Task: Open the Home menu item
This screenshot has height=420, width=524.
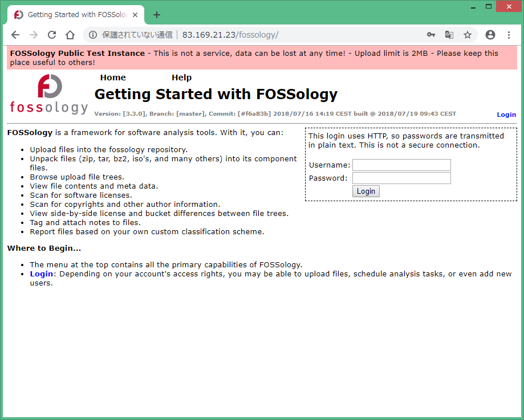Action: tap(112, 78)
